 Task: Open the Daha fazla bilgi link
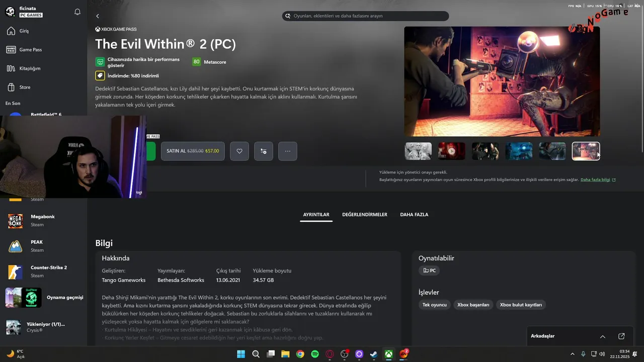pyautogui.click(x=598, y=179)
